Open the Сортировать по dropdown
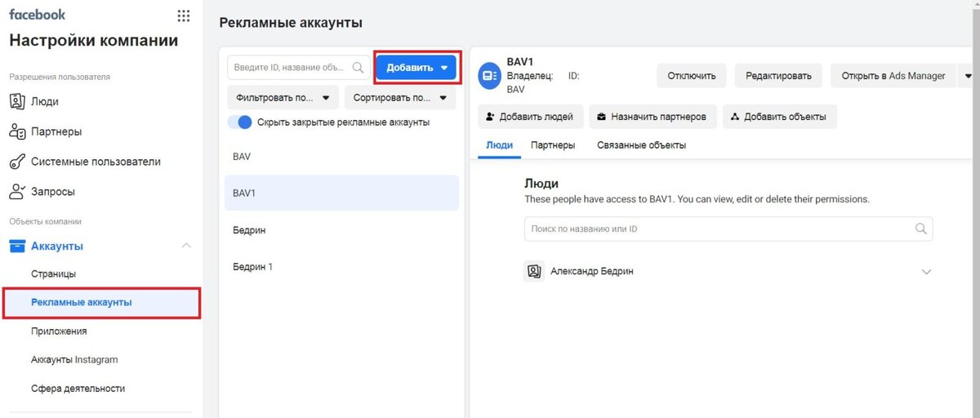The height and width of the screenshot is (418, 980). coord(400,98)
